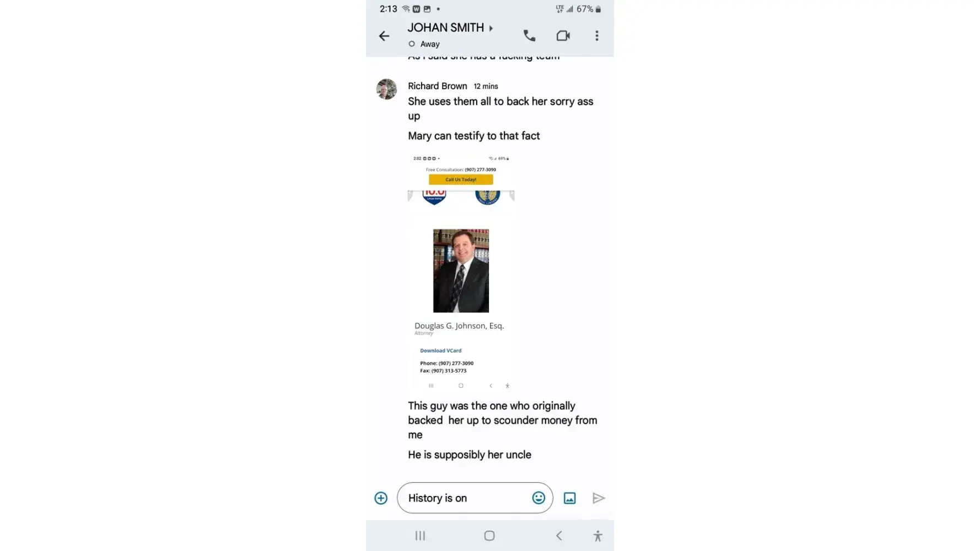
Task: Tap the Android navigation back chevron
Action: point(559,536)
